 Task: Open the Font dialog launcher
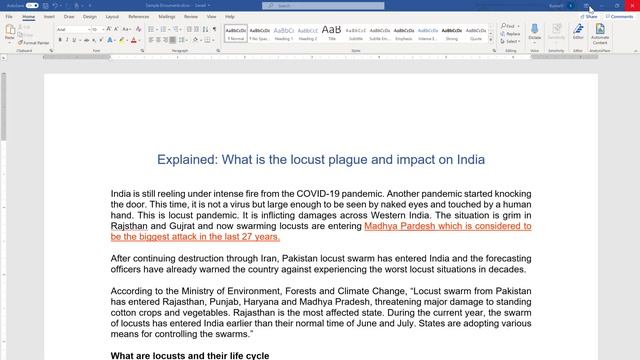pos(142,51)
